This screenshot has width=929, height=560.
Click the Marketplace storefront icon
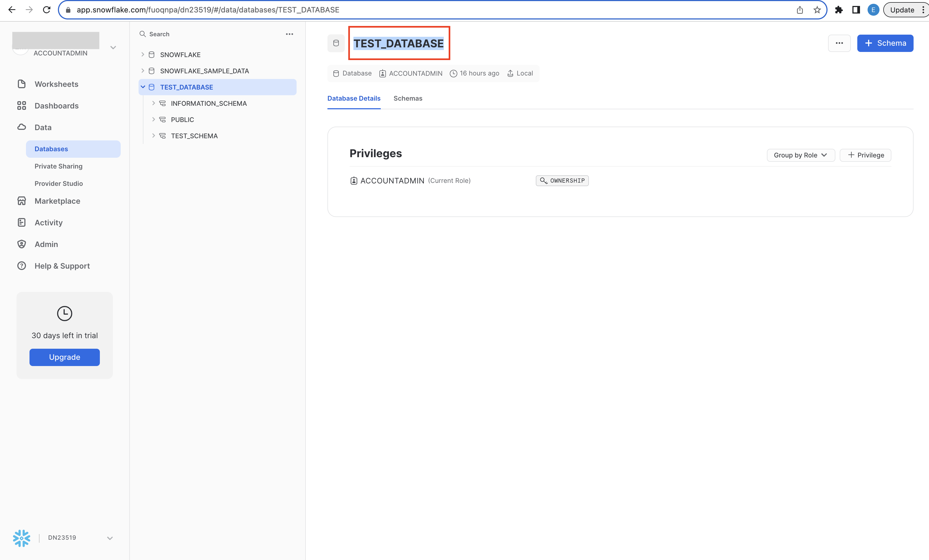[x=21, y=201]
